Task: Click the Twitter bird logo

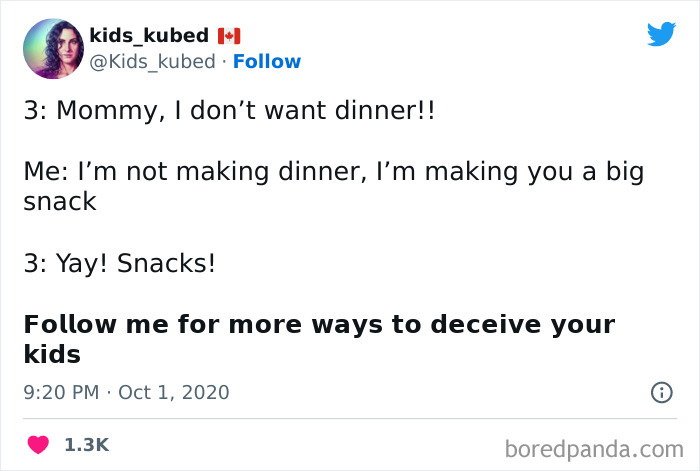Action: tap(661, 35)
